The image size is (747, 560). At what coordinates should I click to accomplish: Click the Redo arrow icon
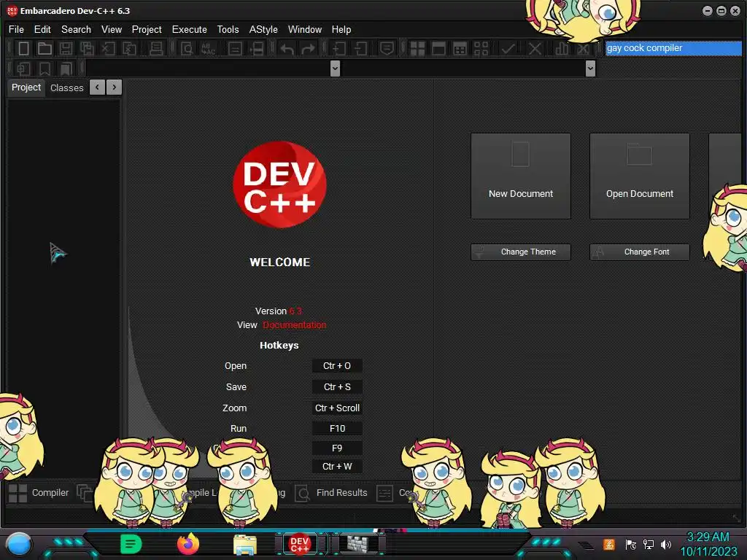(309, 48)
